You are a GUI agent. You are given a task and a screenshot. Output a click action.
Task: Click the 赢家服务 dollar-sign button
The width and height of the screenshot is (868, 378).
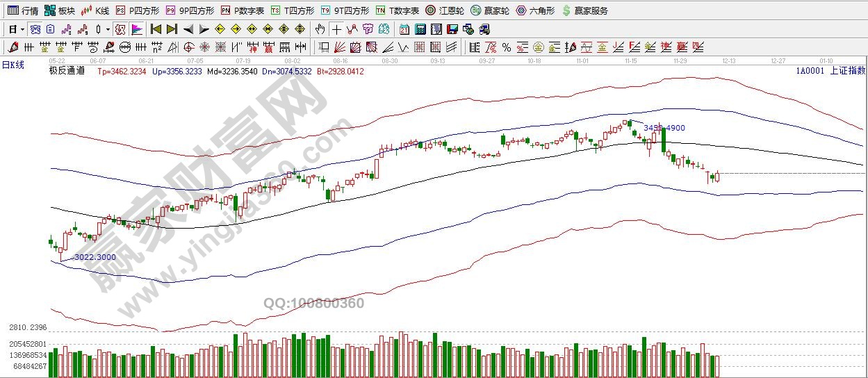coord(584,10)
